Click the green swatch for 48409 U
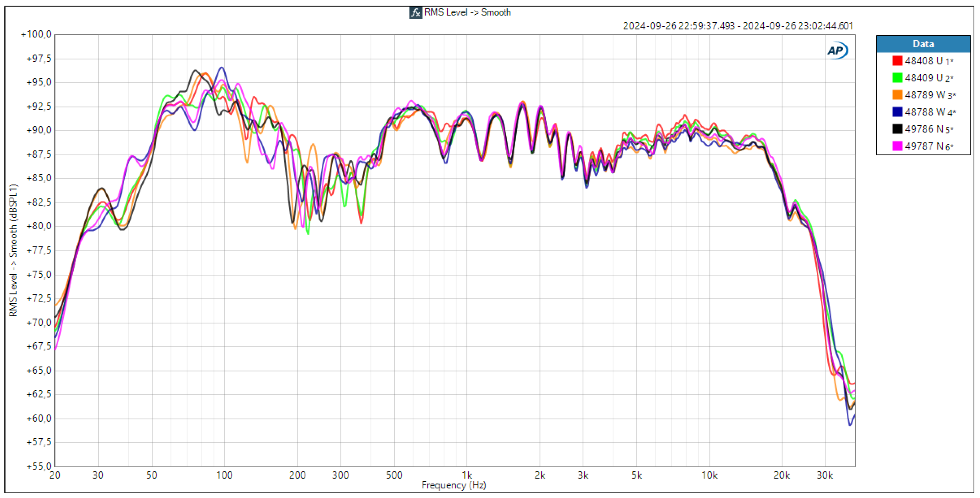This screenshot has height=498, width=980. click(897, 78)
